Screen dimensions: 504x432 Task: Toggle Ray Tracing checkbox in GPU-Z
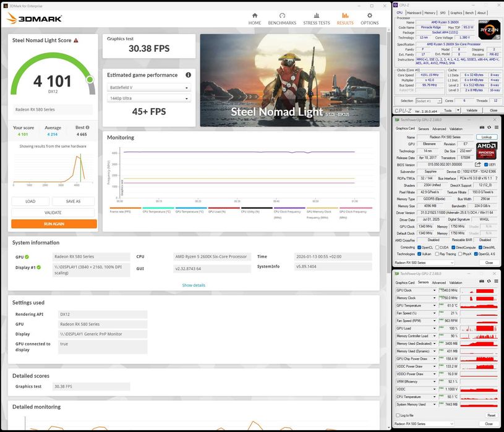click(437, 254)
